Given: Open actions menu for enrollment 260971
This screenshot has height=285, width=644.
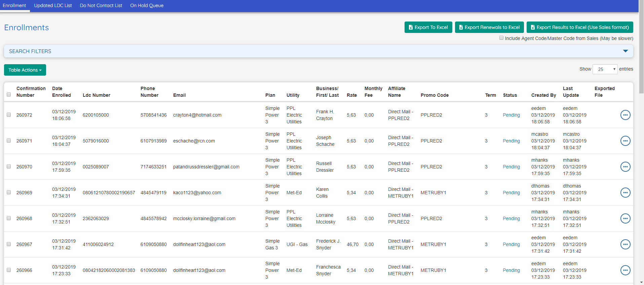Looking at the screenshot, I should click(x=625, y=141).
